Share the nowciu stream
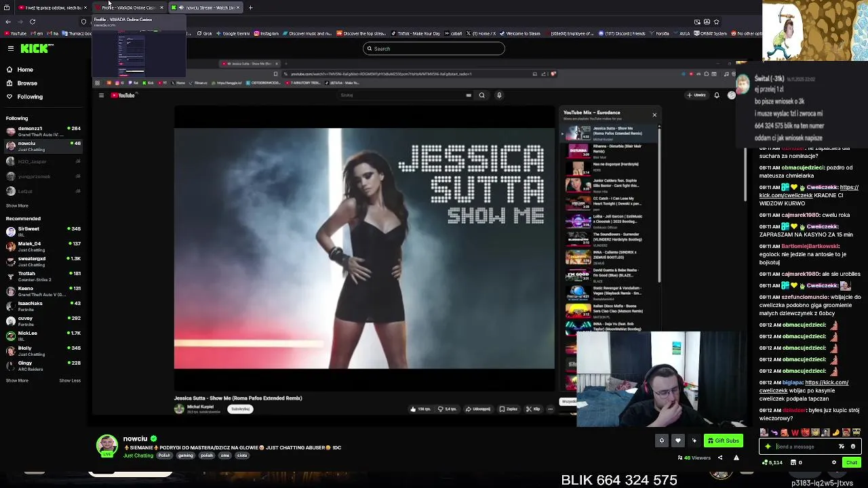The width and height of the screenshot is (868, 488). tap(720, 457)
